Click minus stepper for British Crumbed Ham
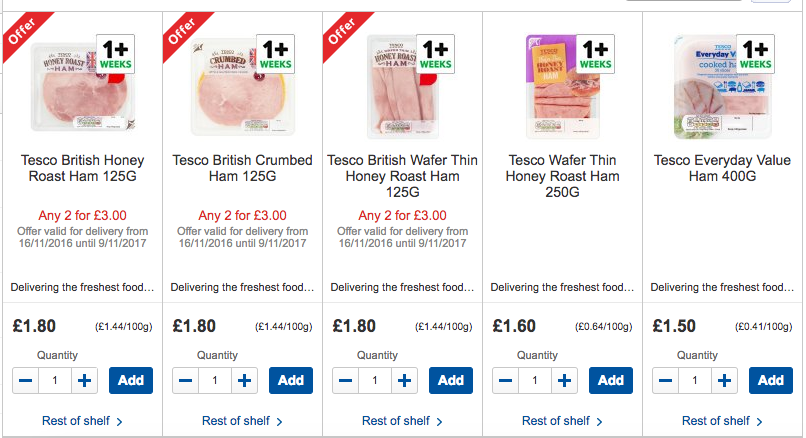The image size is (806, 438). click(x=185, y=381)
